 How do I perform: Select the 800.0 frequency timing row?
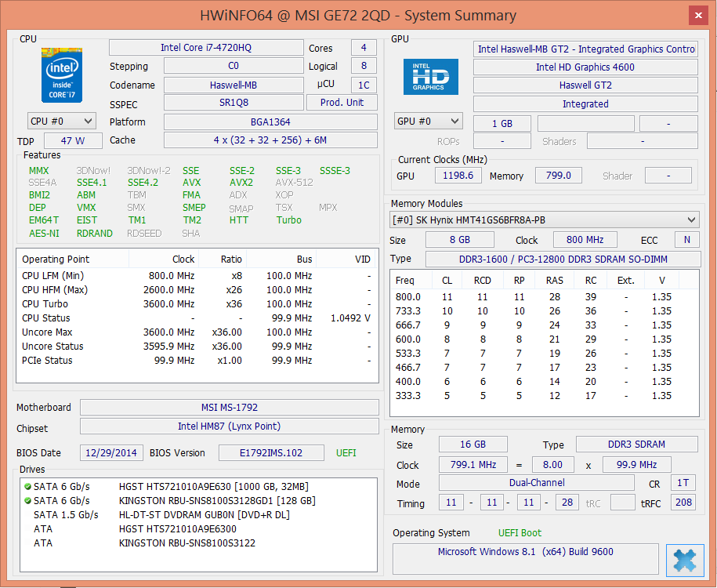click(x=544, y=297)
